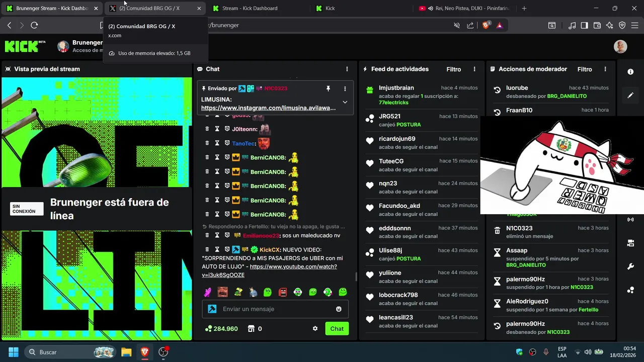Open Chat panel options menu
This screenshot has height=362, width=644.
[347, 69]
